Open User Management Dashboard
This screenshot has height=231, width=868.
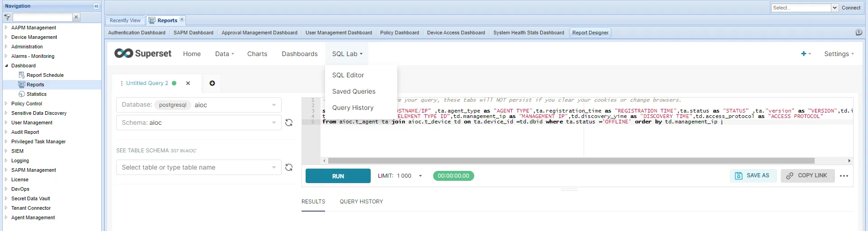pos(339,33)
